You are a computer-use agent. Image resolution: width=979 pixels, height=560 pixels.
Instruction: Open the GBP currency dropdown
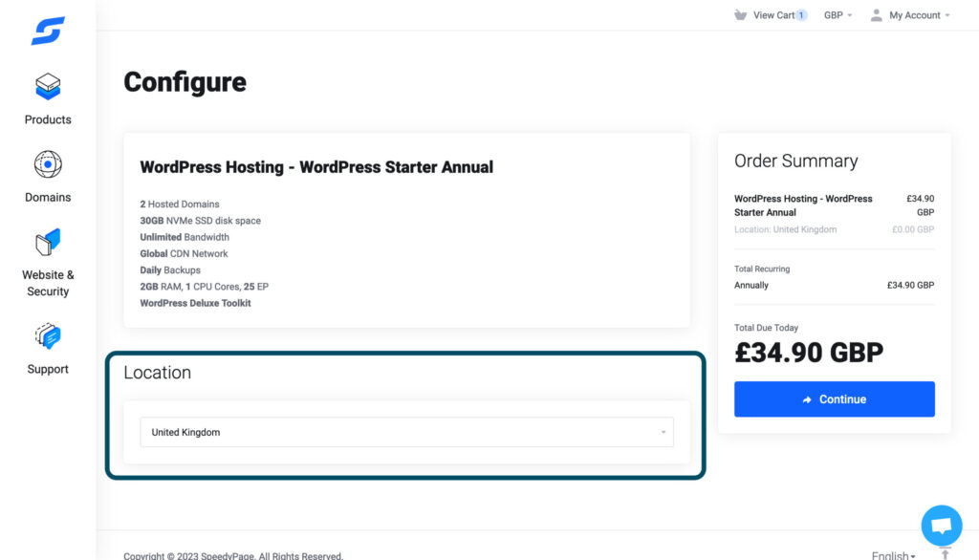click(838, 15)
